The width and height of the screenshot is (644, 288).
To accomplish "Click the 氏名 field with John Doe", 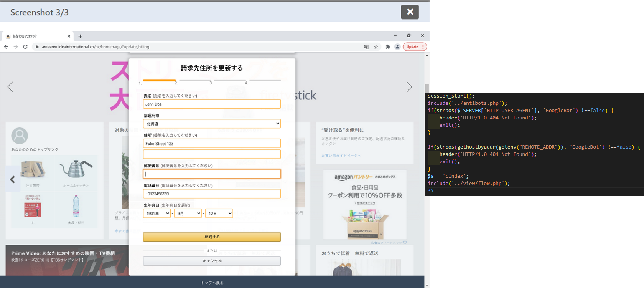I will click(x=212, y=104).
